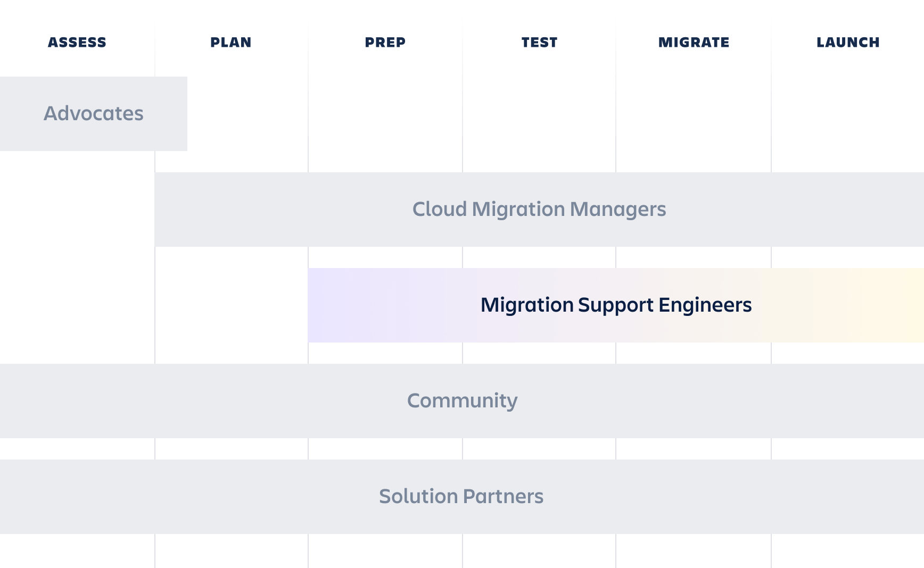Click the blank row beneath Solution Partners bar

click(462, 550)
